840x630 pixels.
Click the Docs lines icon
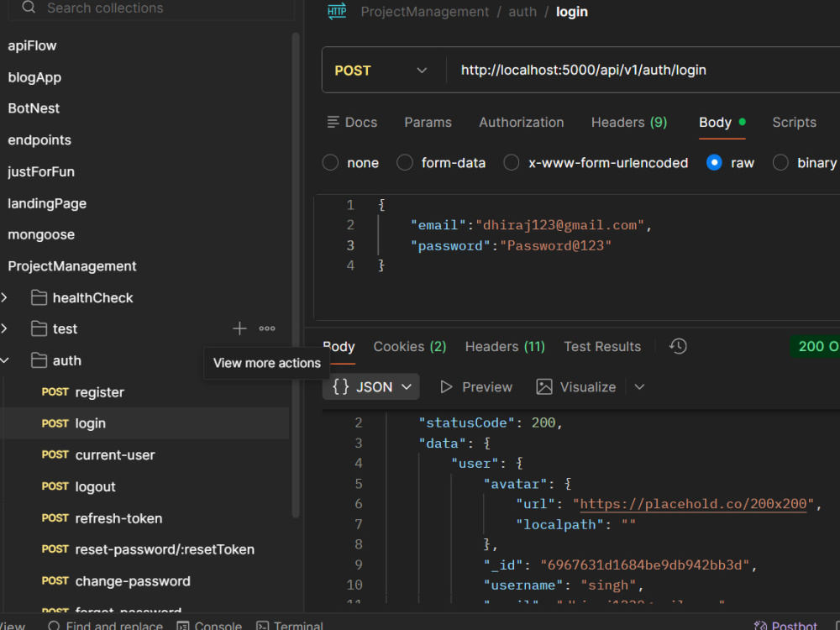(x=333, y=122)
